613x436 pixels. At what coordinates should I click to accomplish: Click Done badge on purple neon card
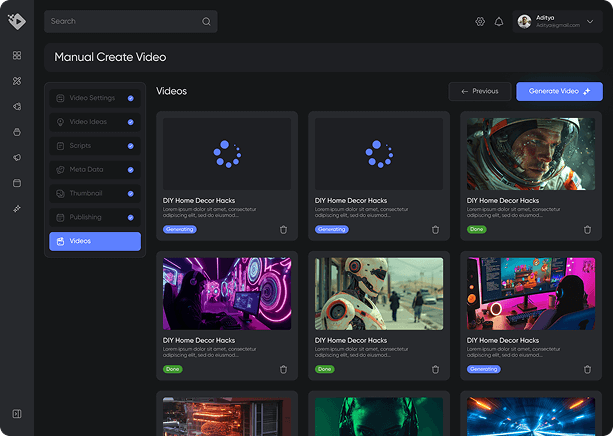(172, 369)
